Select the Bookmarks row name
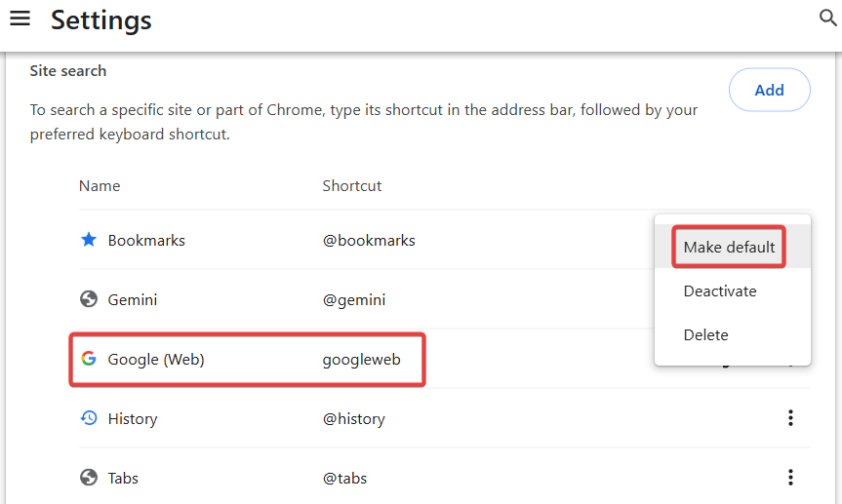 [x=146, y=241]
